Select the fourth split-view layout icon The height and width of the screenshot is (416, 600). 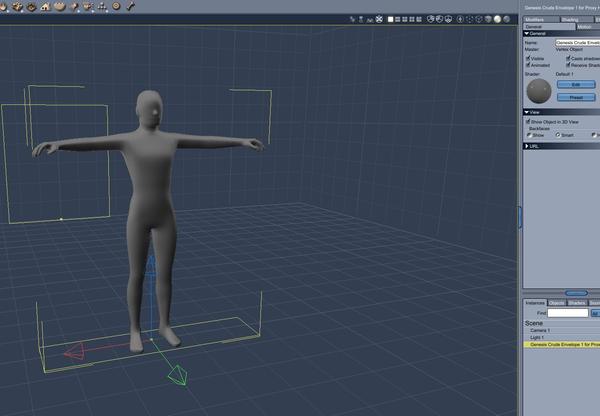coord(412,19)
